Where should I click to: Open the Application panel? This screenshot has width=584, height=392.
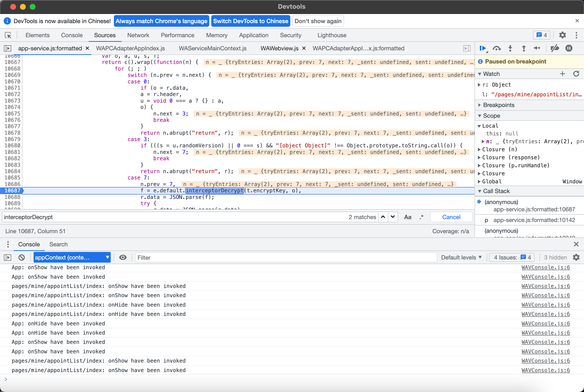coord(254,35)
